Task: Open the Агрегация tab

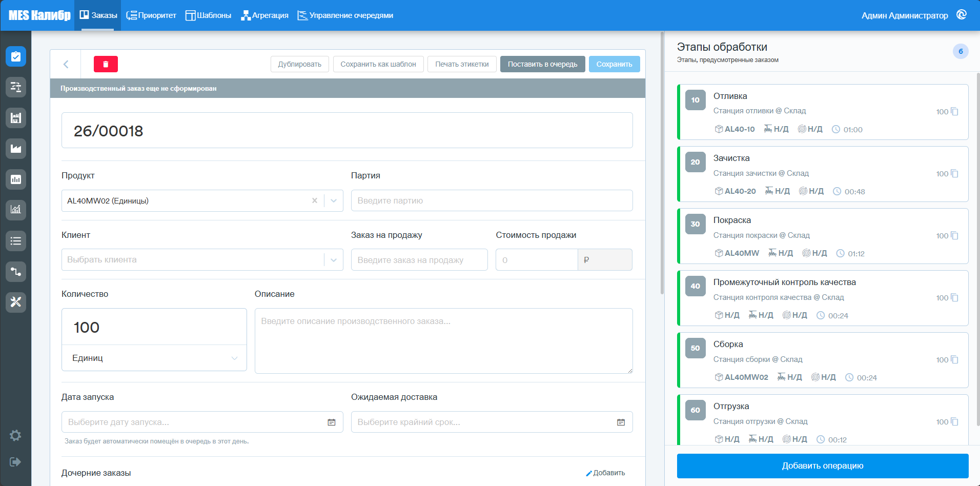Action: (x=264, y=15)
